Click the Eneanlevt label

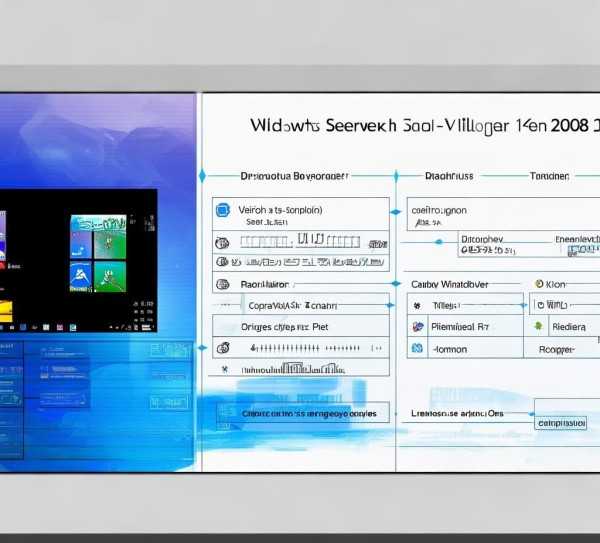click(x=577, y=239)
